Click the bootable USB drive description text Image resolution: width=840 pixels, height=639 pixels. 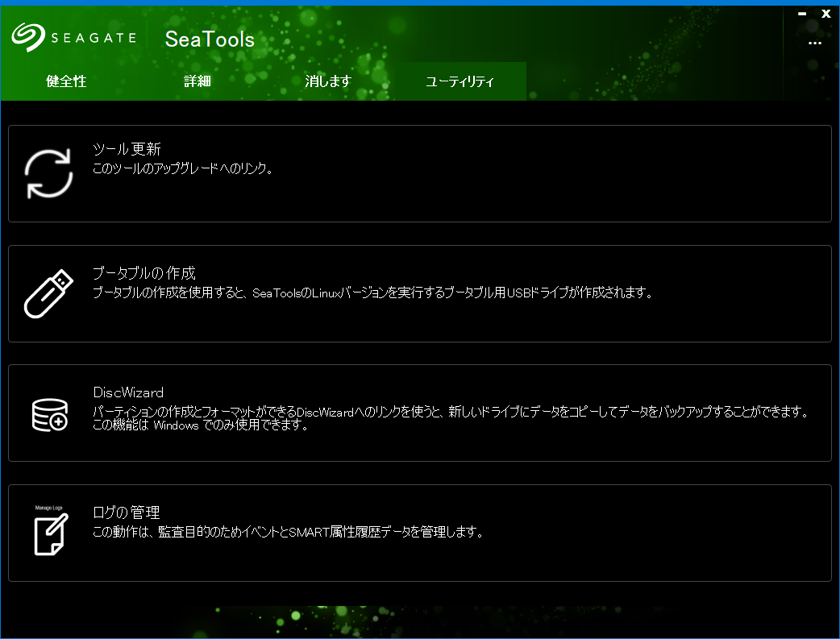pyautogui.click(x=372, y=293)
